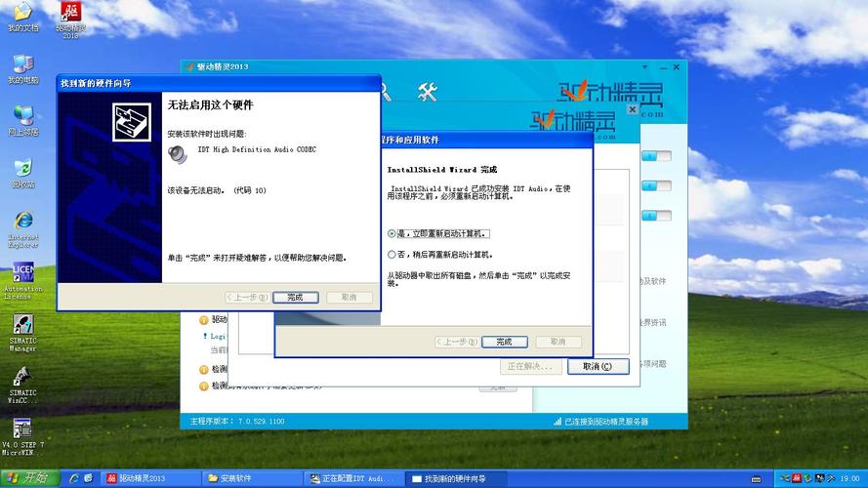Click 完成 in InstallShield Wizard dialog
The image size is (868, 488).
pos(505,342)
